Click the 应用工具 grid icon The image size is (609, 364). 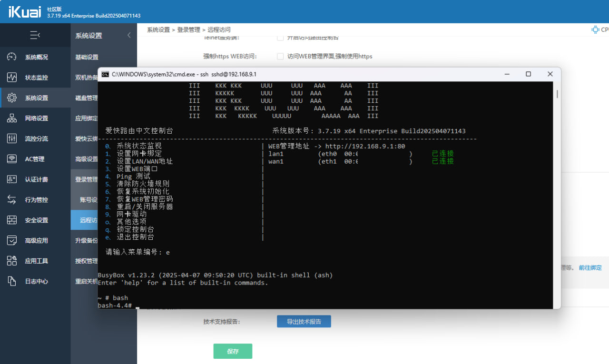coord(12,261)
